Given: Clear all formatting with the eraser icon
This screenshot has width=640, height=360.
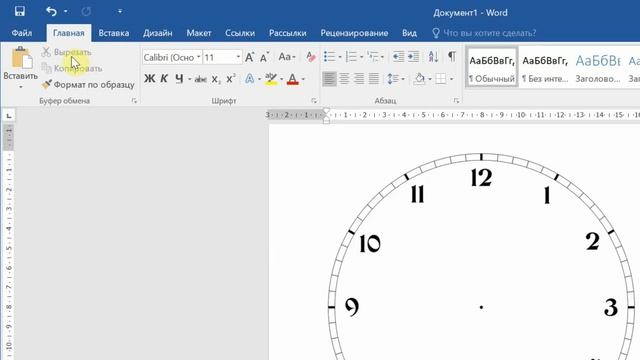Looking at the screenshot, I should [x=311, y=57].
